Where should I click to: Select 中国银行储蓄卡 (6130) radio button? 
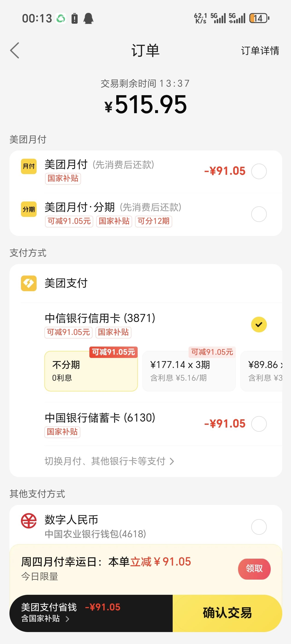pyautogui.click(x=259, y=424)
